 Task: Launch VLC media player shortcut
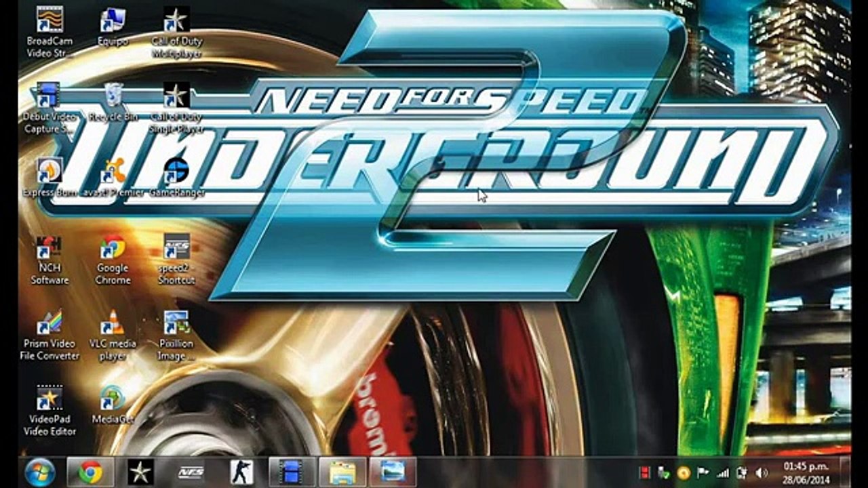pyautogui.click(x=113, y=335)
